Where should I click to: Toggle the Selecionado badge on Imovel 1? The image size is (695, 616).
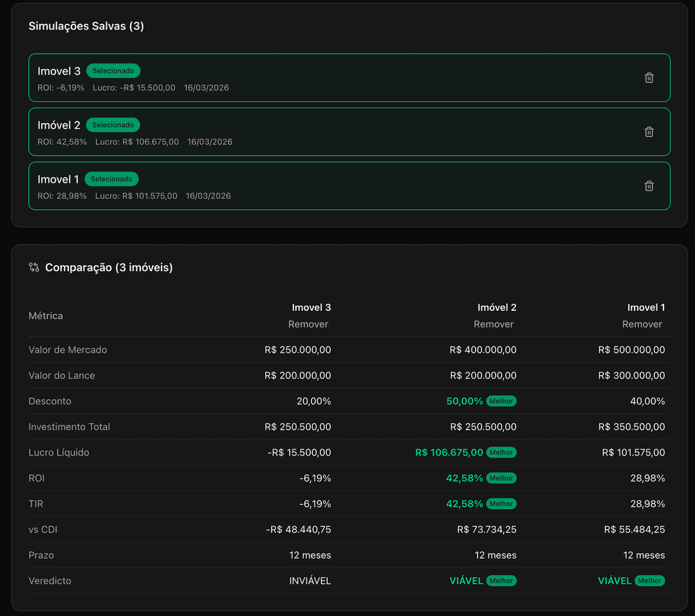point(111,179)
